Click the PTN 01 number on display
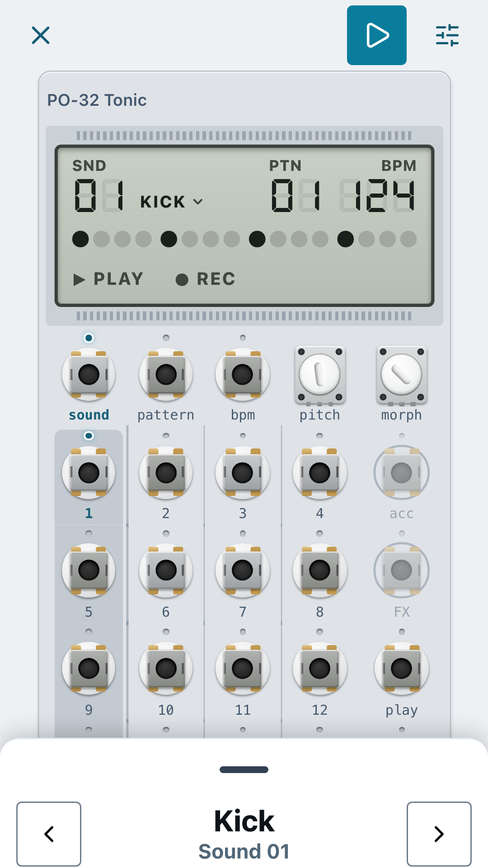The height and width of the screenshot is (868, 488). [296, 195]
